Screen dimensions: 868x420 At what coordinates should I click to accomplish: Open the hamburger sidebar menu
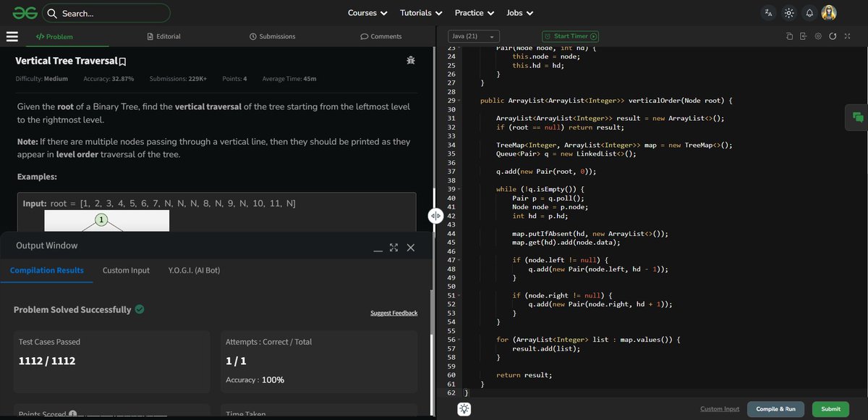point(12,36)
